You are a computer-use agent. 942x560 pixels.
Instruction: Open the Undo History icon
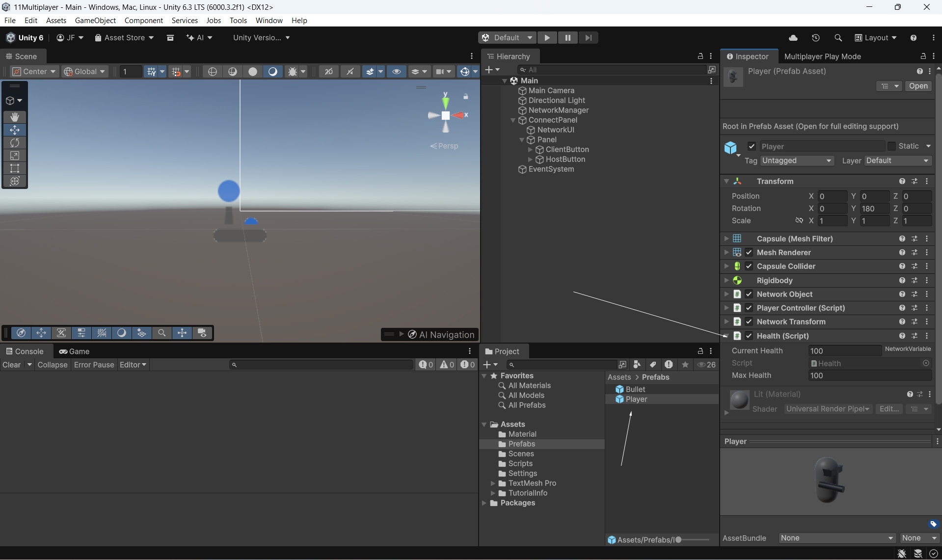[815, 38]
